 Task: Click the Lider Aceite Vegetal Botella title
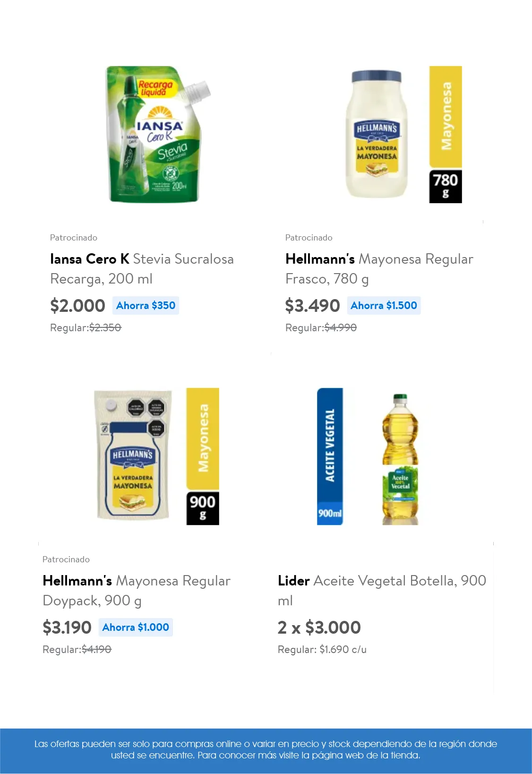[382, 590]
